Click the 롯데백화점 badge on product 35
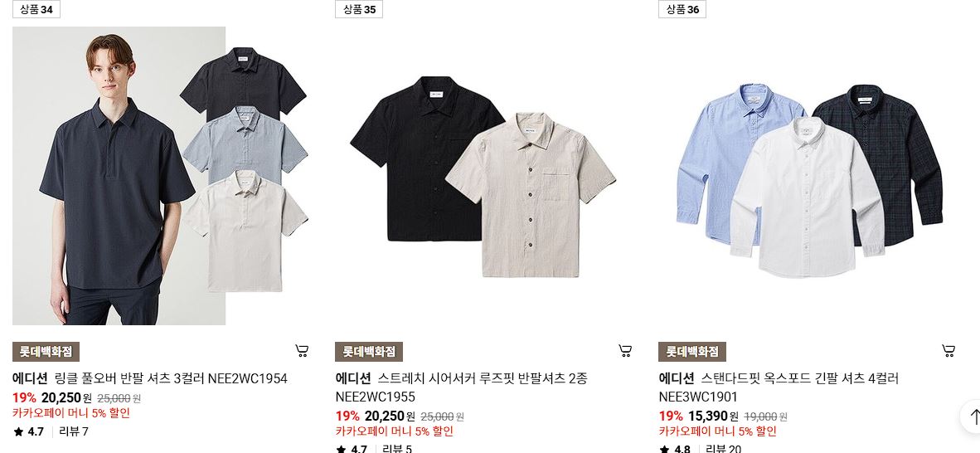Viewport: 980px width, 453px height. [369, 352]
